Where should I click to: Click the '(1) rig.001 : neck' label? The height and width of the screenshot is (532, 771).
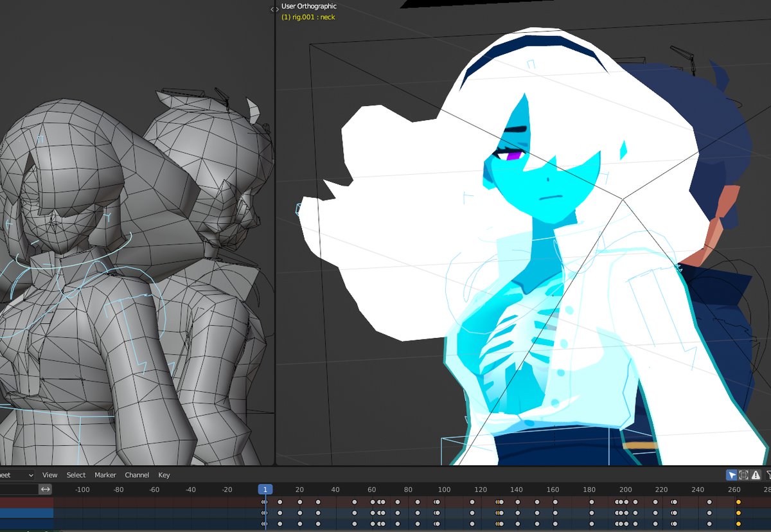(308, 17)
